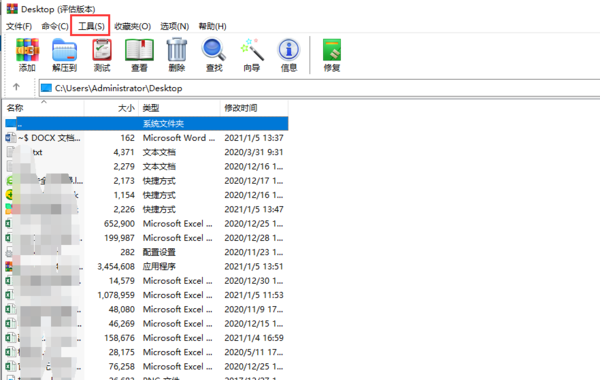Click the Extract To (解压到) toolbar icon

(x=64, y=50)
